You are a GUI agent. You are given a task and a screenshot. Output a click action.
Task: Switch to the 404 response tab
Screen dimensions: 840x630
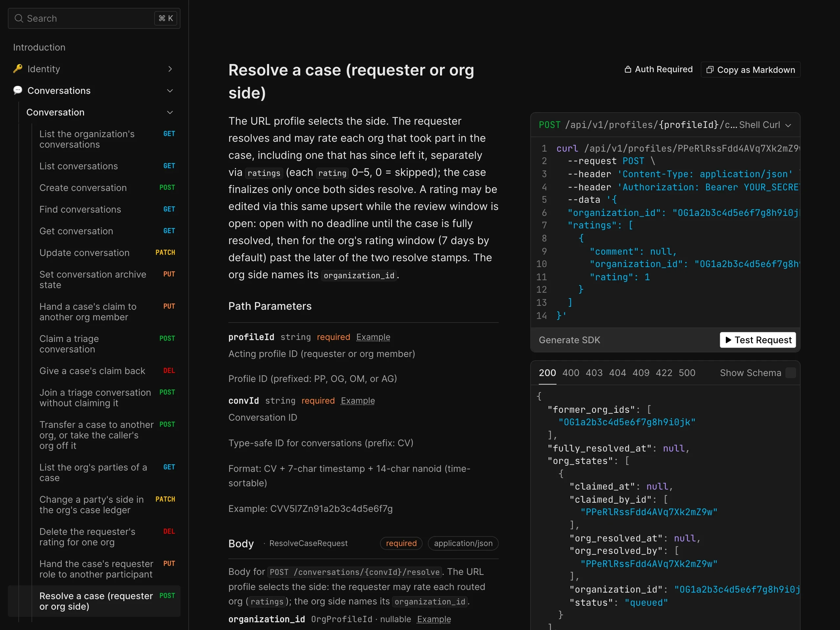[618, 373]
